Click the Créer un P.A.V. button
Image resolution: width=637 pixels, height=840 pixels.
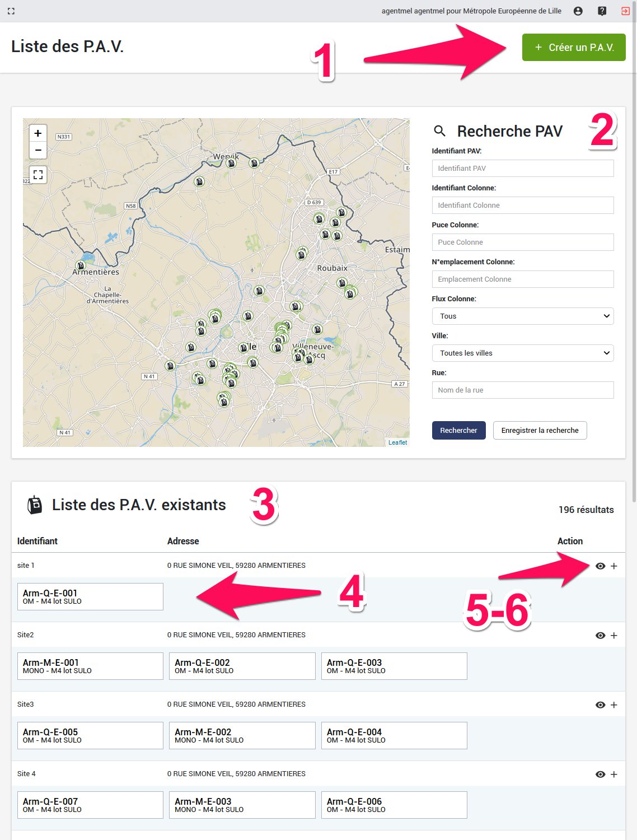coord(573,48)
